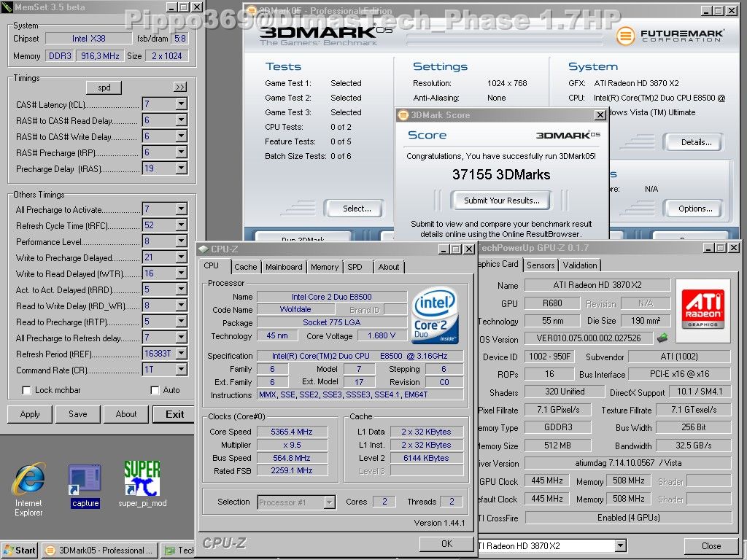Image resolution: width=747 pixels, height=560 pixels.
Task: Click the 37155 3DMarks score text
Action: tap(501, 175)
